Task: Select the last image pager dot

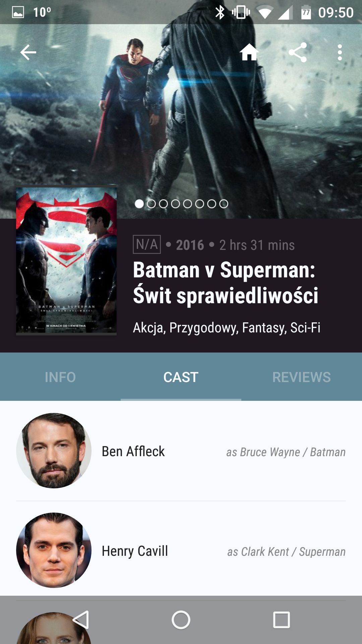Action: (224, 204)
